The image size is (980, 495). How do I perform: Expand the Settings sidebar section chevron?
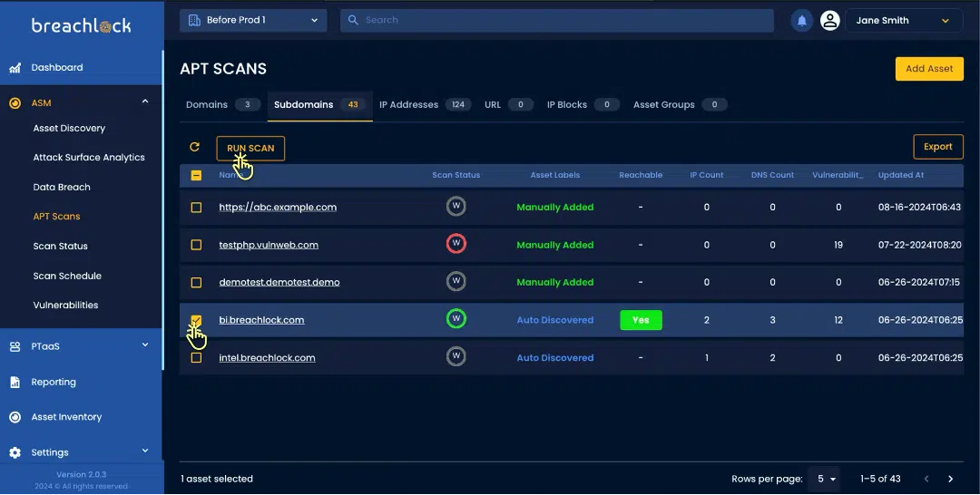(x=145, y=451)
